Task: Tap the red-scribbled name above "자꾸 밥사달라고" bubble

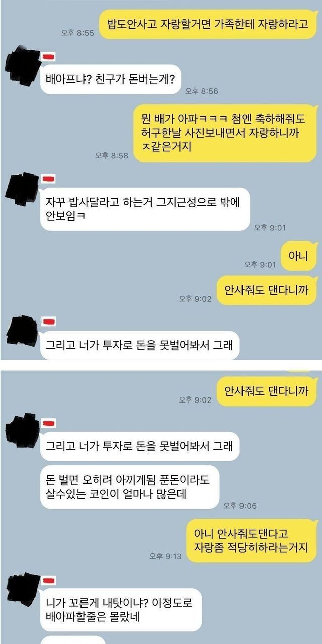Action: click(48, 179)
